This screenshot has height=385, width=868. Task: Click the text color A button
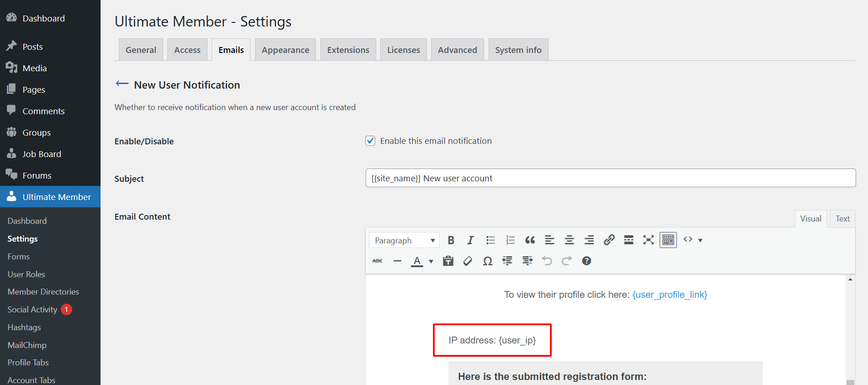click(417, 261)
